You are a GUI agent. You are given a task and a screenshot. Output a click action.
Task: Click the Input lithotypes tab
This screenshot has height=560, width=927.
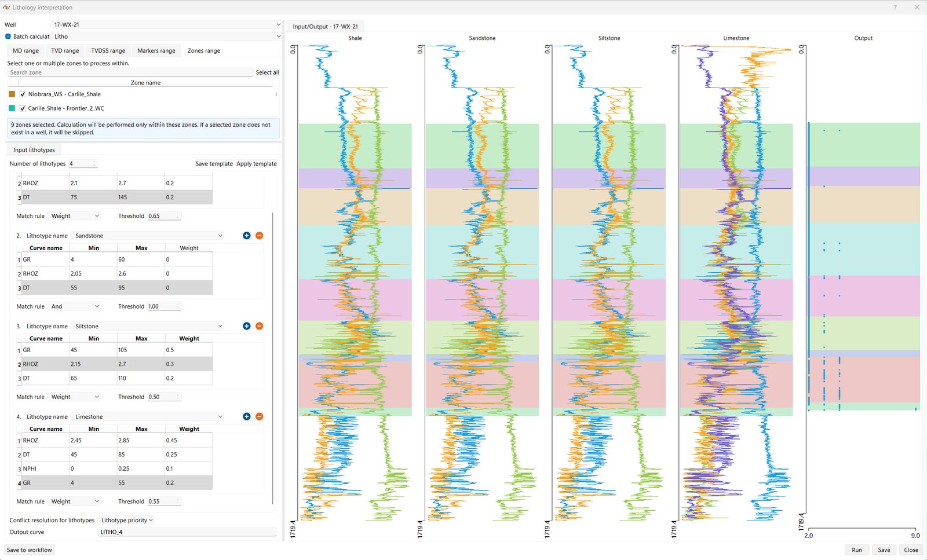point(34,150)
